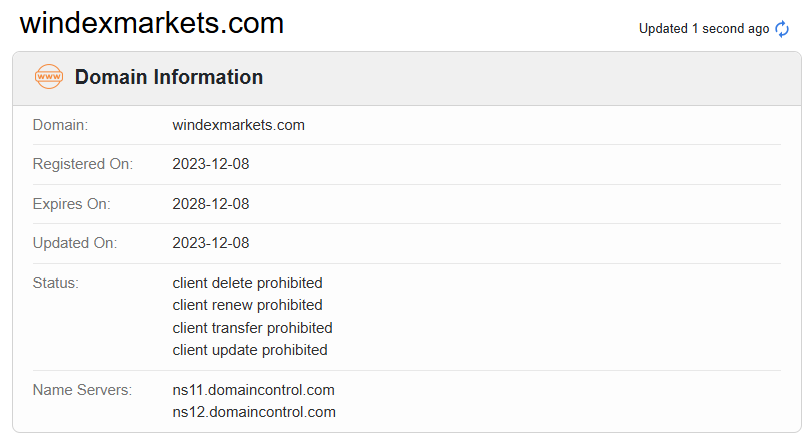Select the domain value windexmarkets.com

(x=238, y=125)
